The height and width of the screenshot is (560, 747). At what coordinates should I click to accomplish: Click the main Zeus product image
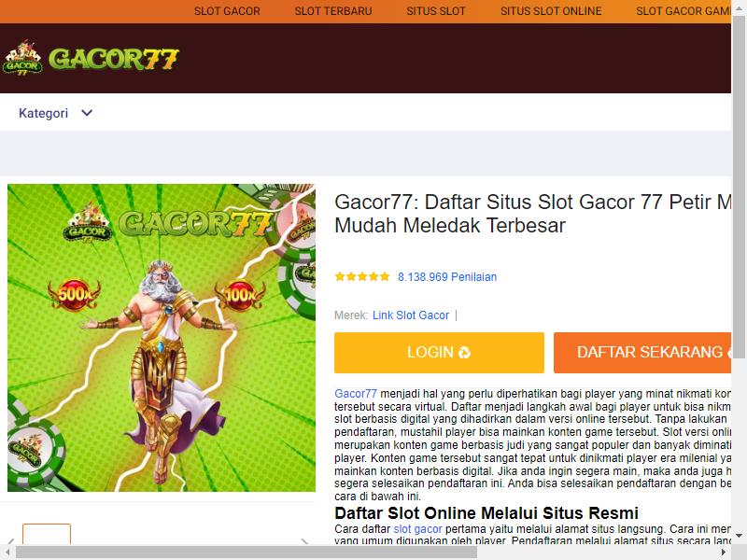162,338
